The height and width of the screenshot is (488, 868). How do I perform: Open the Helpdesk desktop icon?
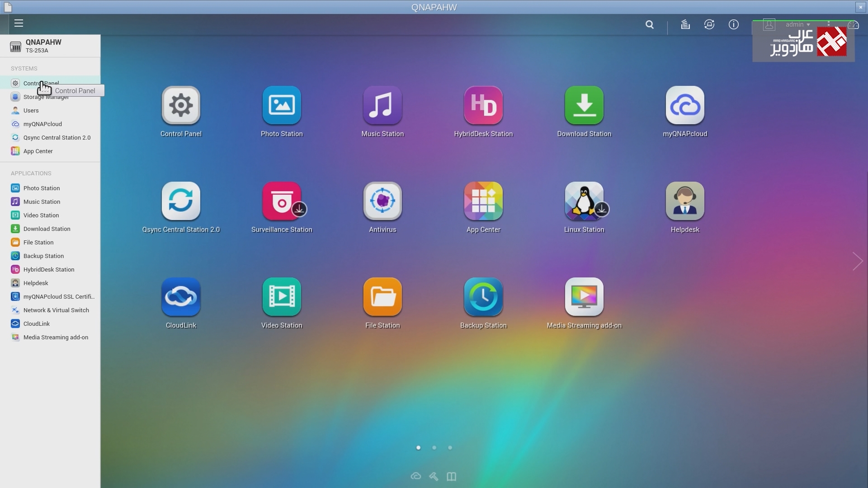[685, 201]
